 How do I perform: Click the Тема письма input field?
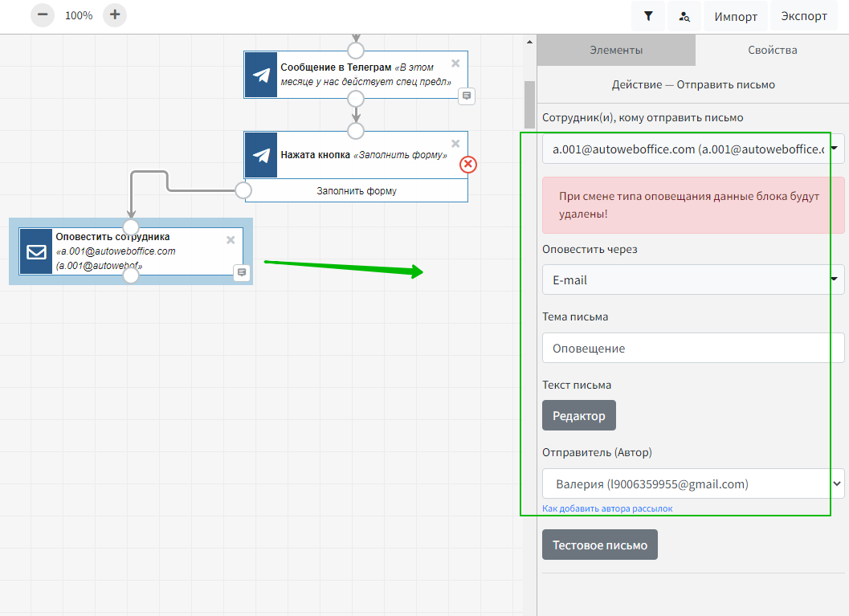692,349
